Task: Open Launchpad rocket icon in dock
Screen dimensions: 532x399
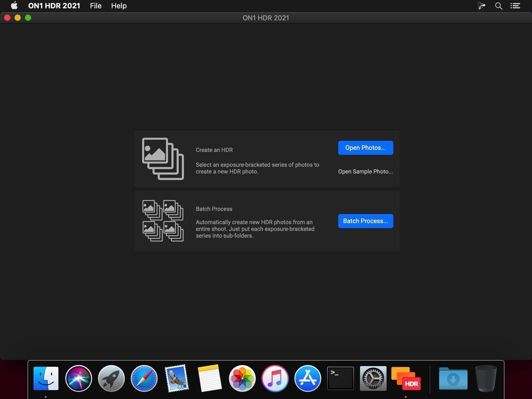Action: point(111,378)
